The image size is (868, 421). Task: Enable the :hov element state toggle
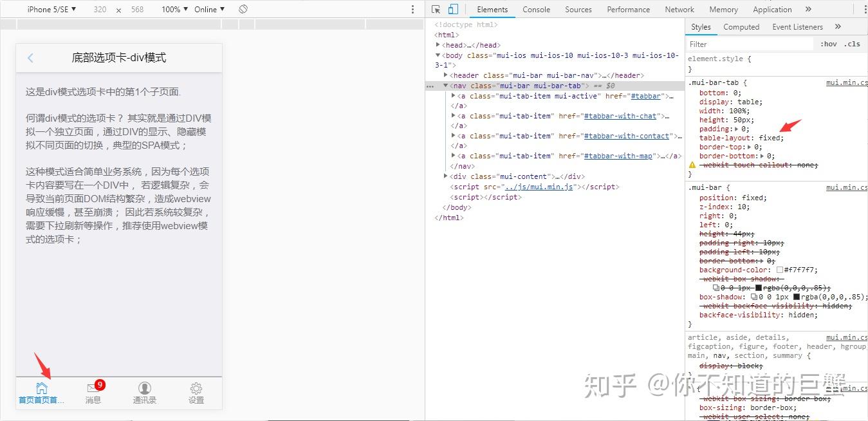[829, 43]
